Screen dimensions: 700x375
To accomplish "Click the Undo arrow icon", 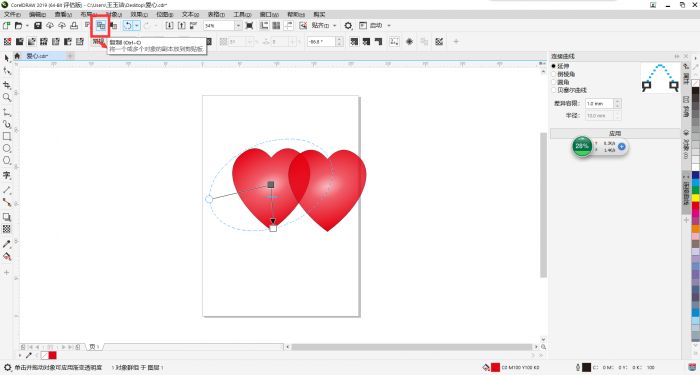I will (128, 26).
